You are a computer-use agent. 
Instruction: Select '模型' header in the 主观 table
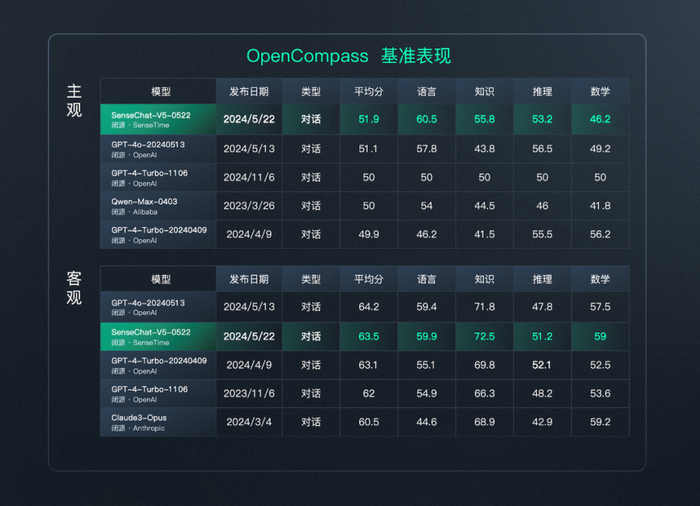[x=161, y=92]
